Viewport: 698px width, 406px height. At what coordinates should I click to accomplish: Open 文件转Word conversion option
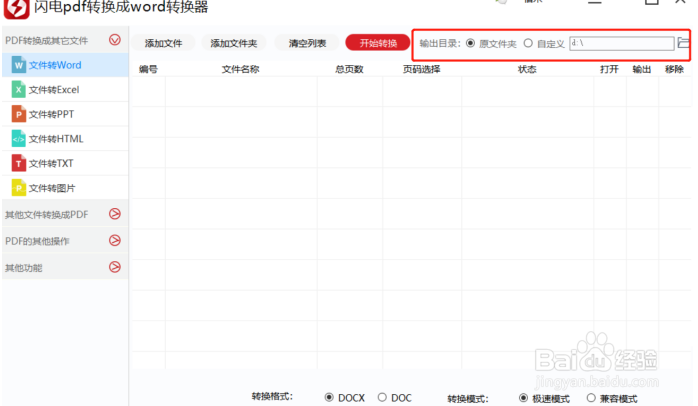click(x=65, y=65)
